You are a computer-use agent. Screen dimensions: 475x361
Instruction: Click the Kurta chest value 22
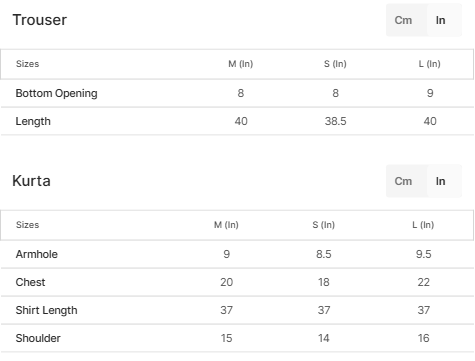(424, 282)
